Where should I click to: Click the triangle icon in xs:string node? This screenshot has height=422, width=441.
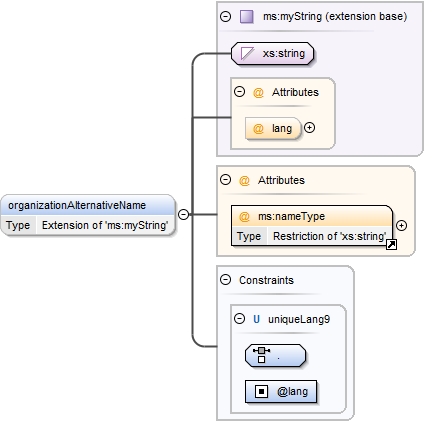(x=247, y=53)
